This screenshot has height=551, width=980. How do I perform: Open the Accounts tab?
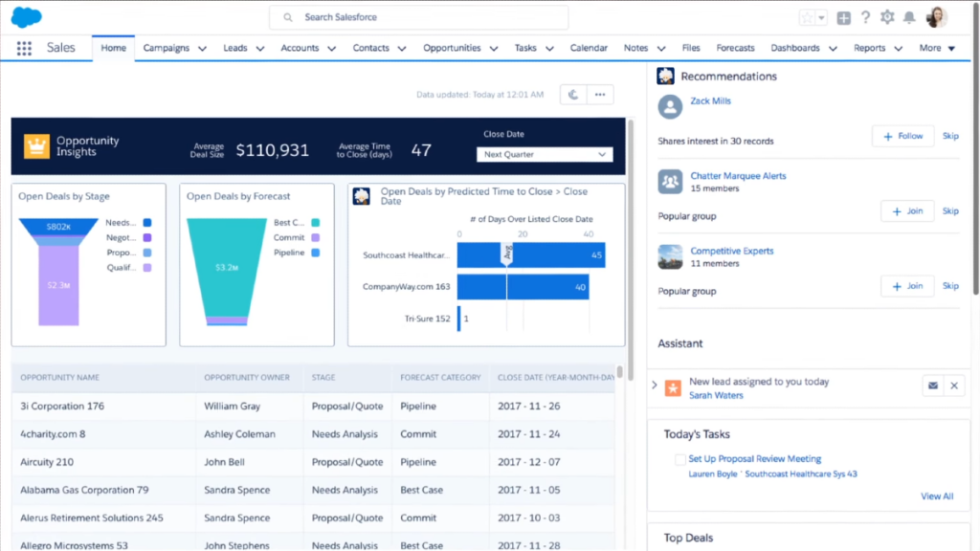click(300, 48)
